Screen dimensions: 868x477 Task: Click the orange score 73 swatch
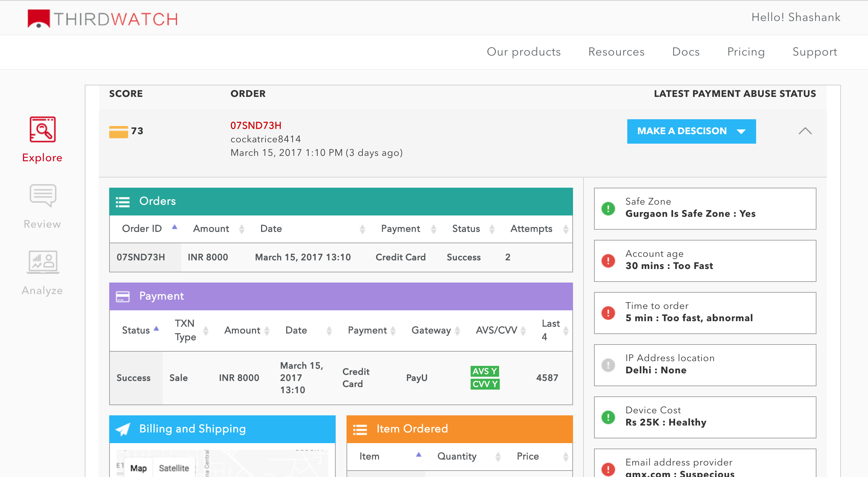[x=118, y=131]
